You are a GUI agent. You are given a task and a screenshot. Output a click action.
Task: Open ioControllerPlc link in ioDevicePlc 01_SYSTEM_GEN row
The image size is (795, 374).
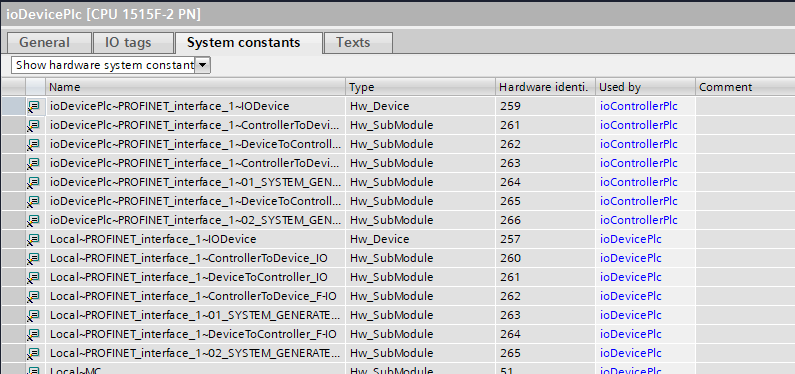click(639, 182)
